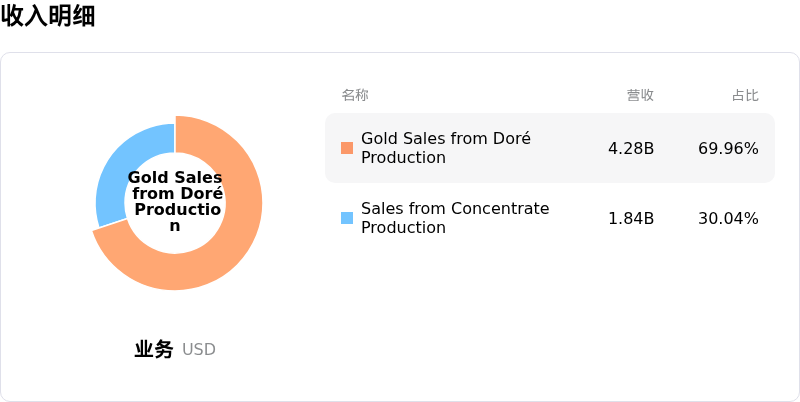Screen dimensions: 800x402
Task: Click the 1.84B revenue value
Action: (x=631, y=218)
